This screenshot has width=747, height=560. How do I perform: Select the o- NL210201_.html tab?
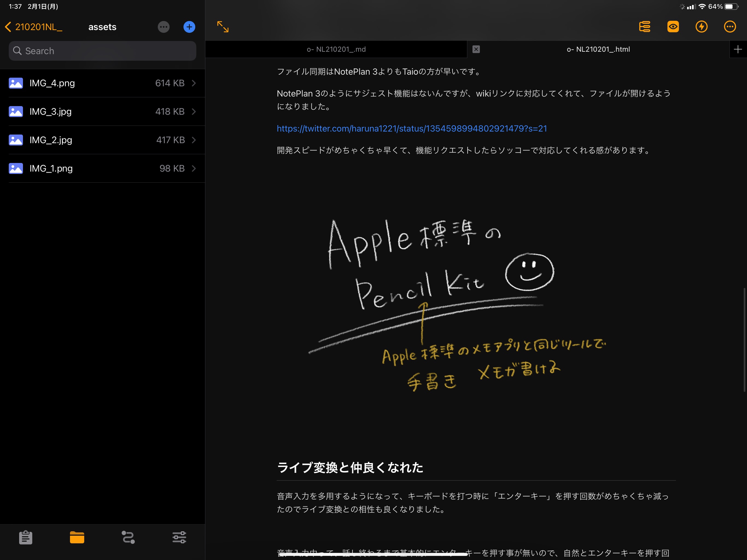click(x=598, y=49)
